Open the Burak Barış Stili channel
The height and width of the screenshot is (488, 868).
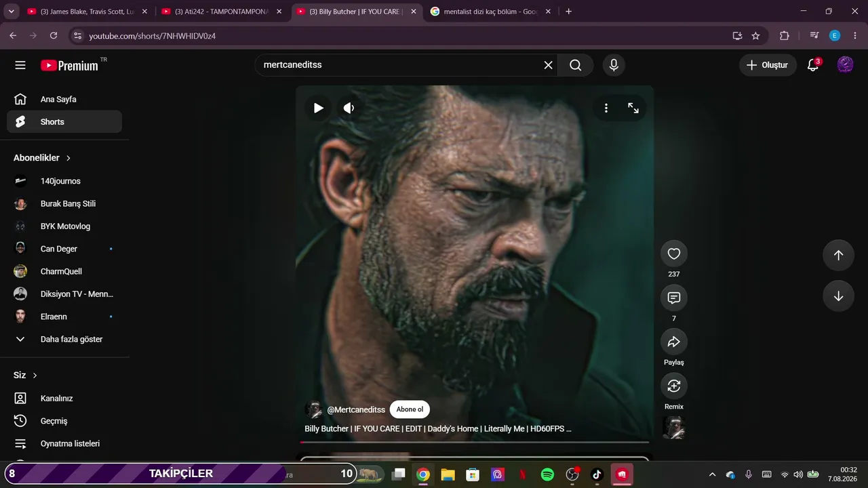[x=64, y=204]
